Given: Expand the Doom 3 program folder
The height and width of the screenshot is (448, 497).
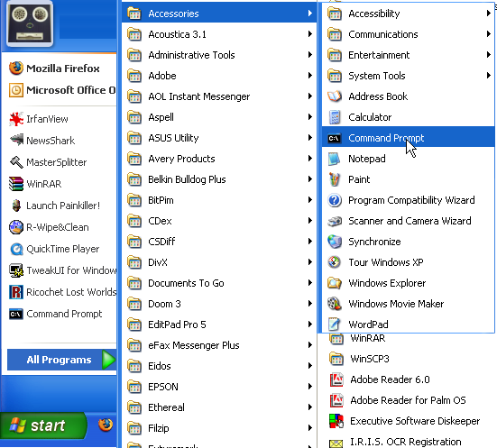Looking at the screenshot, I should pyautogui.click(x=219, y=304).
